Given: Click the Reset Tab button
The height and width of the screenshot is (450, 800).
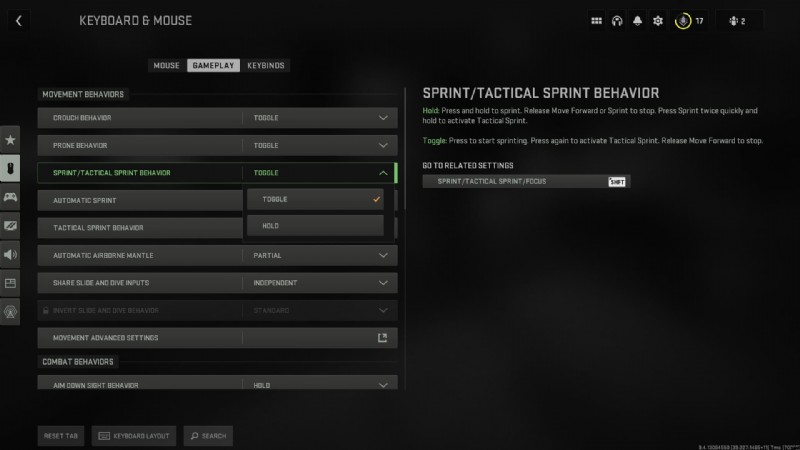Looking at the screenshot, I should 61,436.
